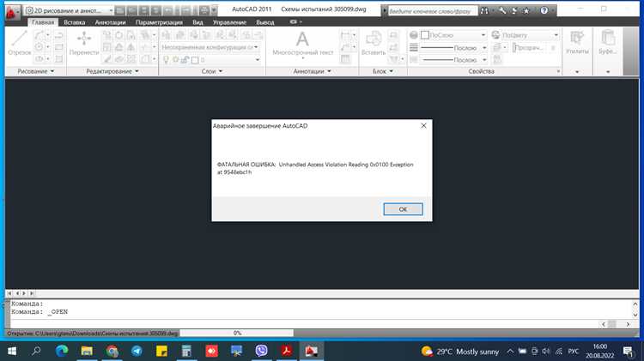The height and width of the screenshot is (361, 644).
Task: Click the Вставить block icon
Action: coord(374,43)
